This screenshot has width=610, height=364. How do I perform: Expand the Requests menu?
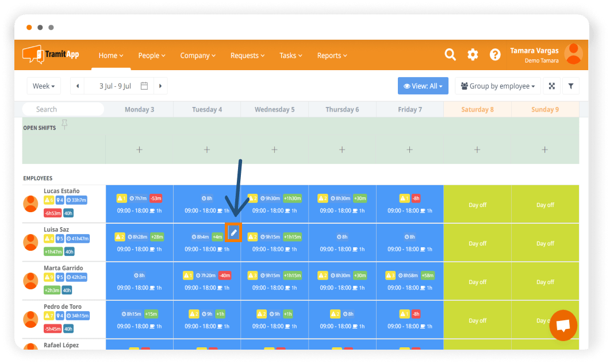(x=247, y=55)
